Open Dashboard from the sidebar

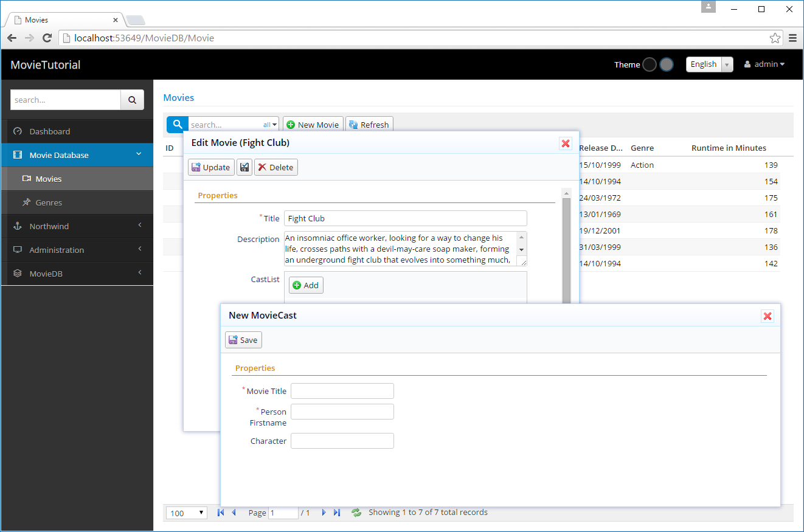[50, 131]
